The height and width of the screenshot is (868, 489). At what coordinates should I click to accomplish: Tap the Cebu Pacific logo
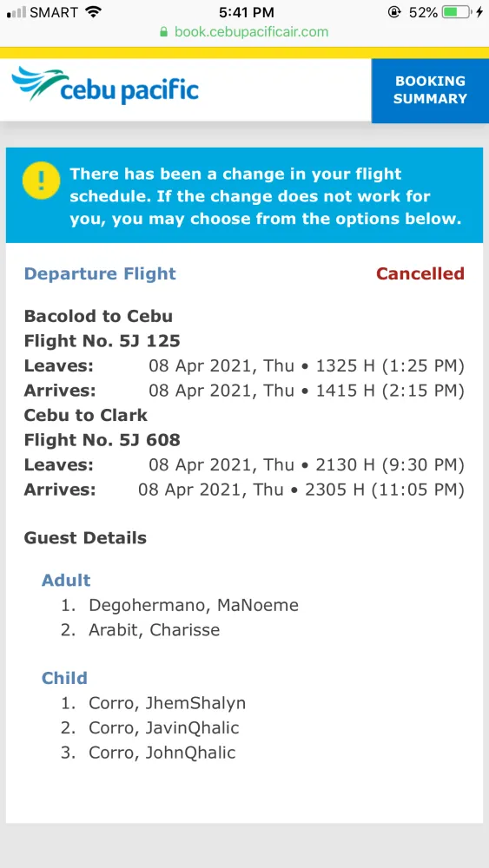[x=105, y=86]
